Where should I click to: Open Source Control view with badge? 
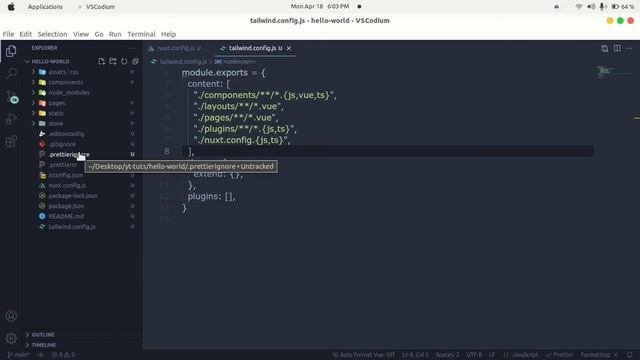[12, 97]
